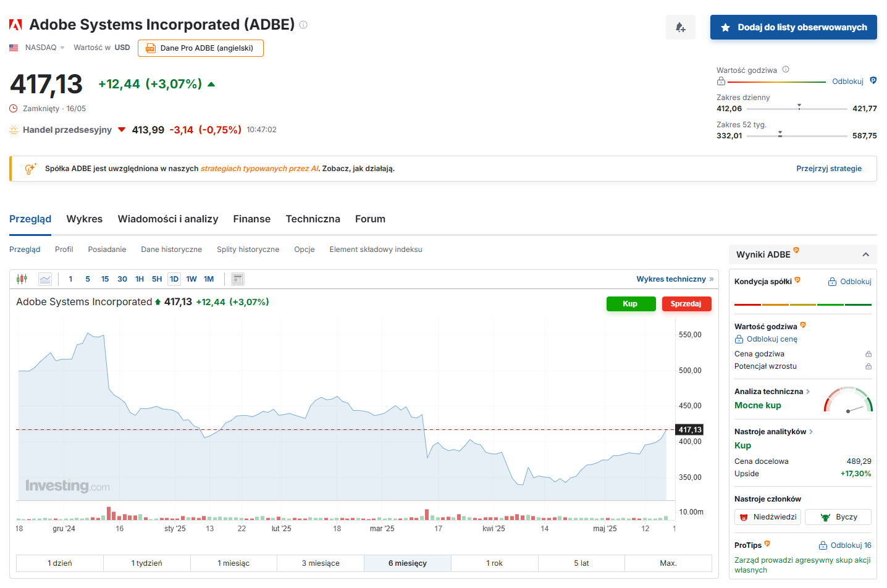Vote Byczy in member sentiment
This screenshot has height=588, width=887.
point(838,517)
